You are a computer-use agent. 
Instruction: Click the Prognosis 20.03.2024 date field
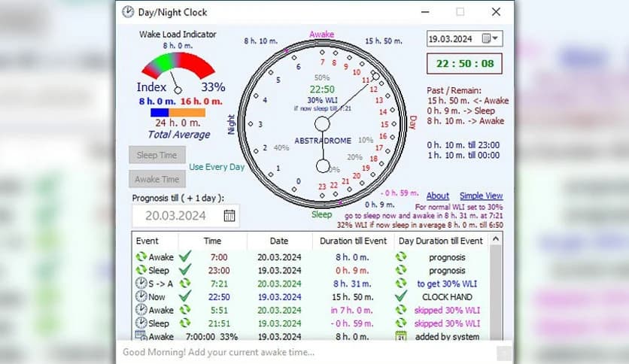point(186,216)
